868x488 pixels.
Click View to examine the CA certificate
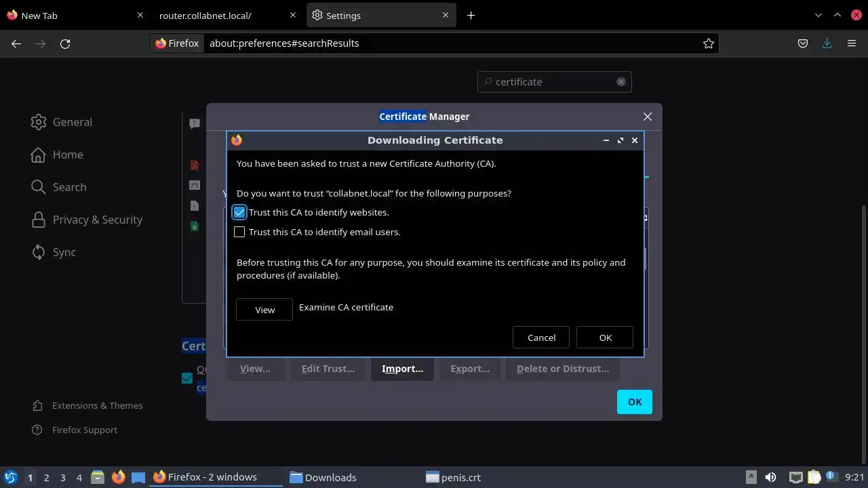264,310
